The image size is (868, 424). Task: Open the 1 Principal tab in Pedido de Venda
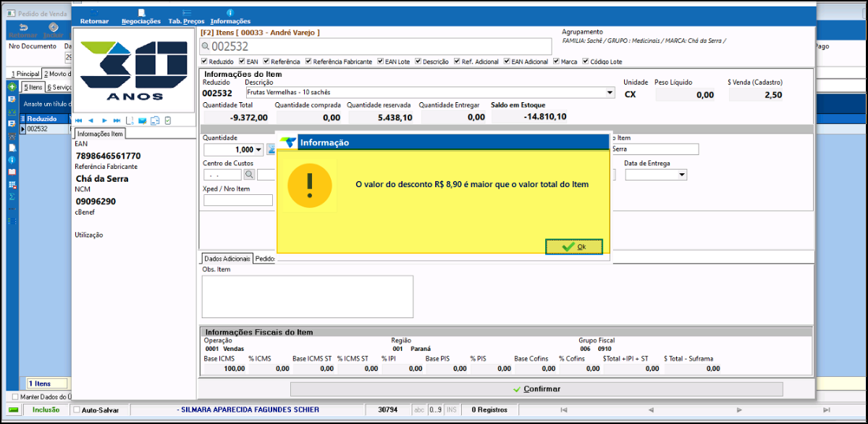26,74
